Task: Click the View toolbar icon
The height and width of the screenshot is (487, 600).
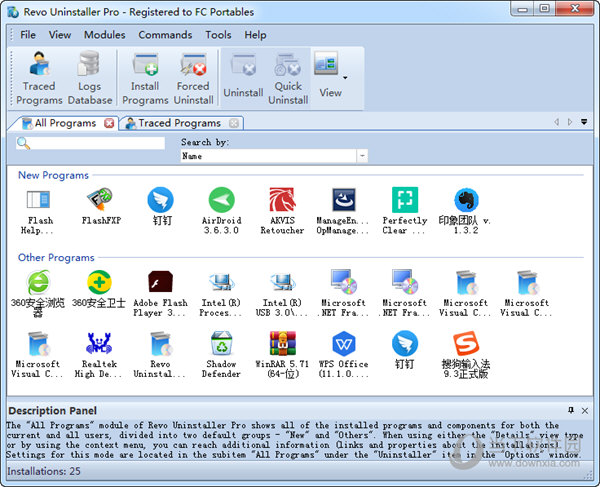Action: click(326, 64)
